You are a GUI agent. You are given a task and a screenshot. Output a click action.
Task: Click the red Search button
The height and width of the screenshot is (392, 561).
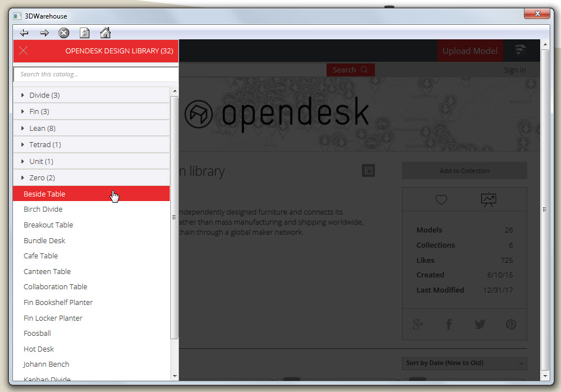pyautogui.click(x=351, y=70)
